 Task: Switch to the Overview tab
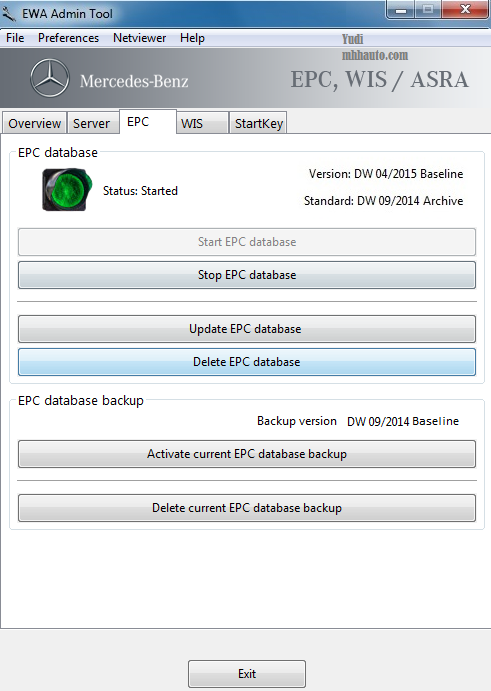coord(34,123)
